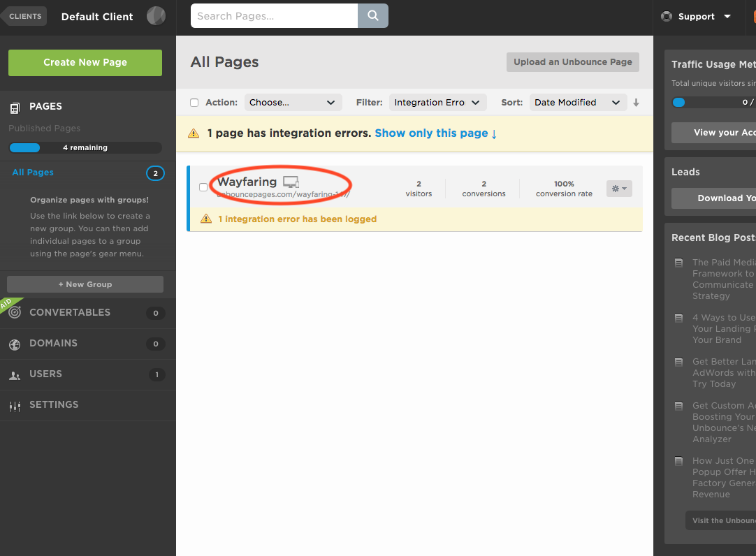Open The Paid Media Framework blog post
Screen dimensions: 756x556
(x=724, y=279)
